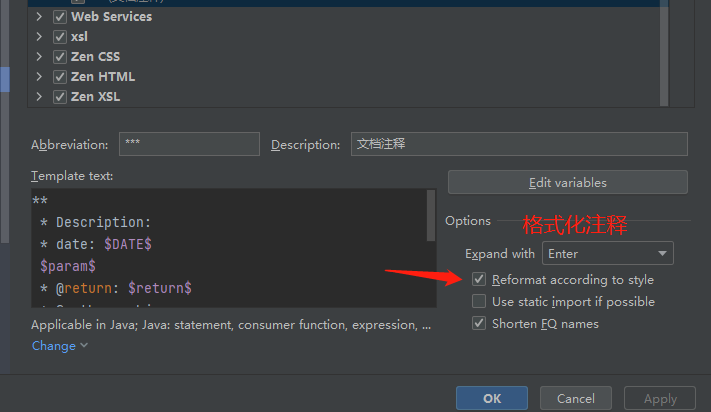Open the Expand with dropdown
Viewport: 711px width, 412px height.
tap(608, 253)
